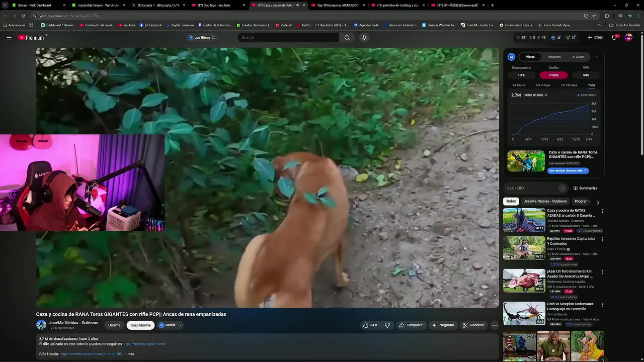Start voice search with the microphone icon

[x=364, y=37]
